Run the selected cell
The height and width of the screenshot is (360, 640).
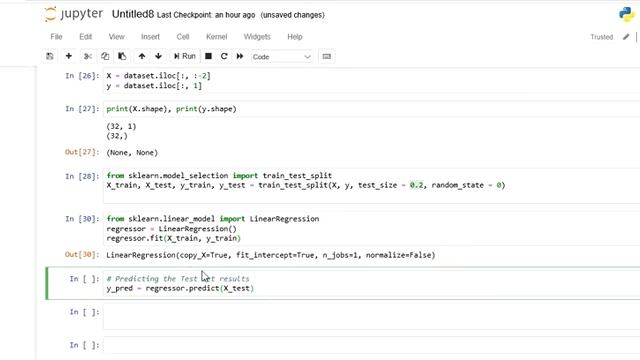[184, 56]
